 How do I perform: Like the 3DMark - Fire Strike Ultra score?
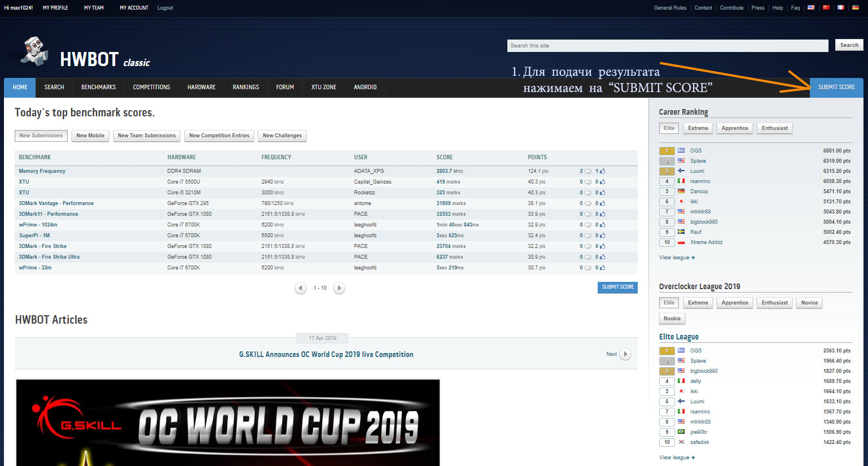coord(603,257)
